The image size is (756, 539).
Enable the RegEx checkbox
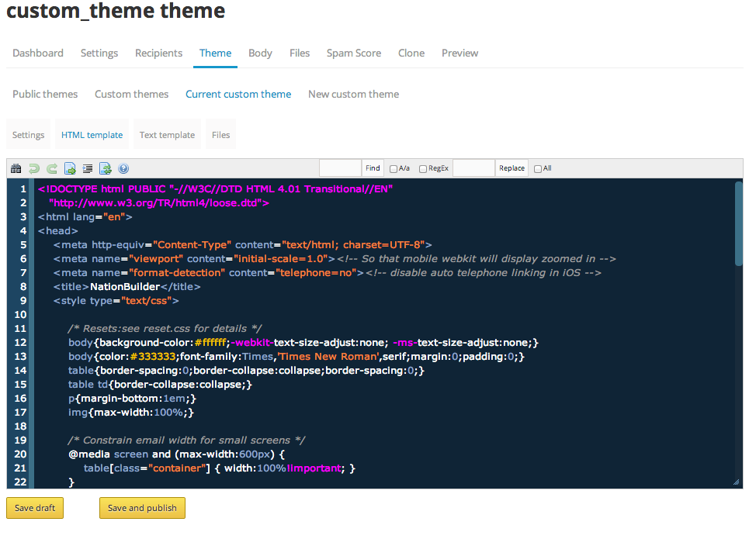tap(423, 168)
